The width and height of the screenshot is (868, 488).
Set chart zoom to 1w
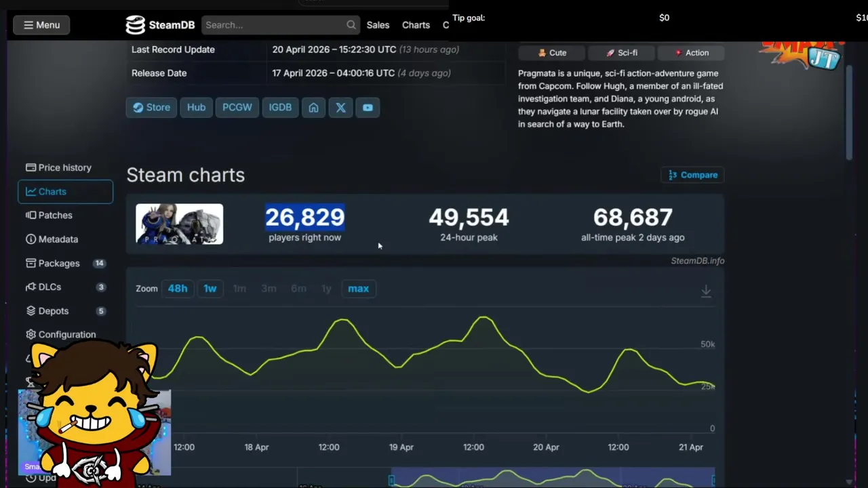coord(210,289)
